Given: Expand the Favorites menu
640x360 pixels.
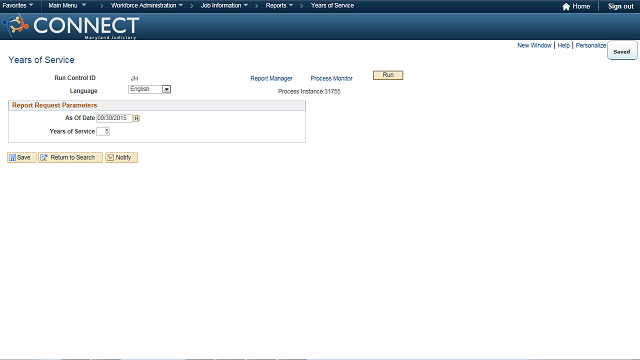Looking at the screenshot, I should pyautogui.click(x=18, y=6).
